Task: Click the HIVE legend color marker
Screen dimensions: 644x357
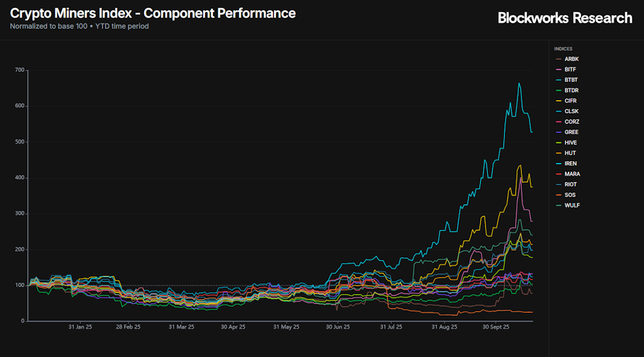Action: tap(557, 143)
